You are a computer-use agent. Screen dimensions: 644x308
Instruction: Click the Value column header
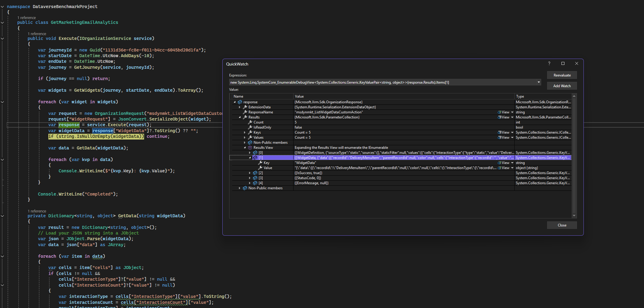pos(404,96)
